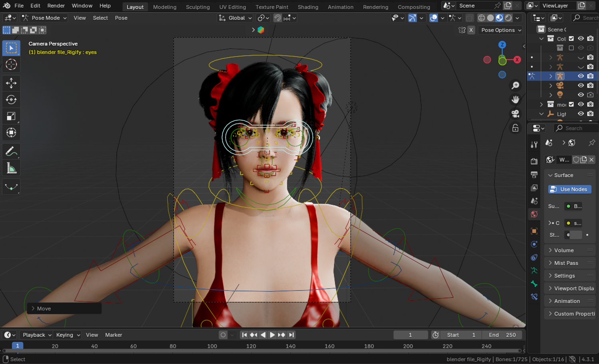This screenshot has height=364, width=599.
Task: Open the Physics properties tab
Action: pyautogui.click(x=534, y=244)
